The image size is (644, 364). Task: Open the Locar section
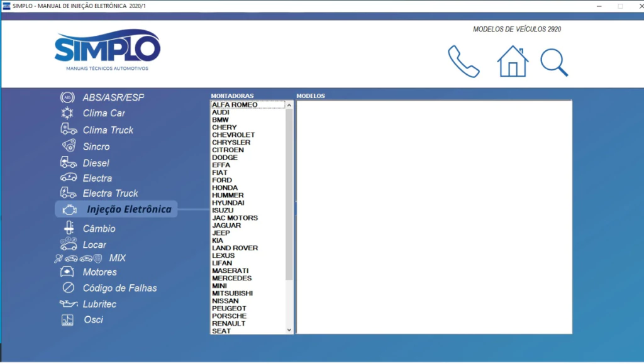pyautogui.click(x=94, y=245)
